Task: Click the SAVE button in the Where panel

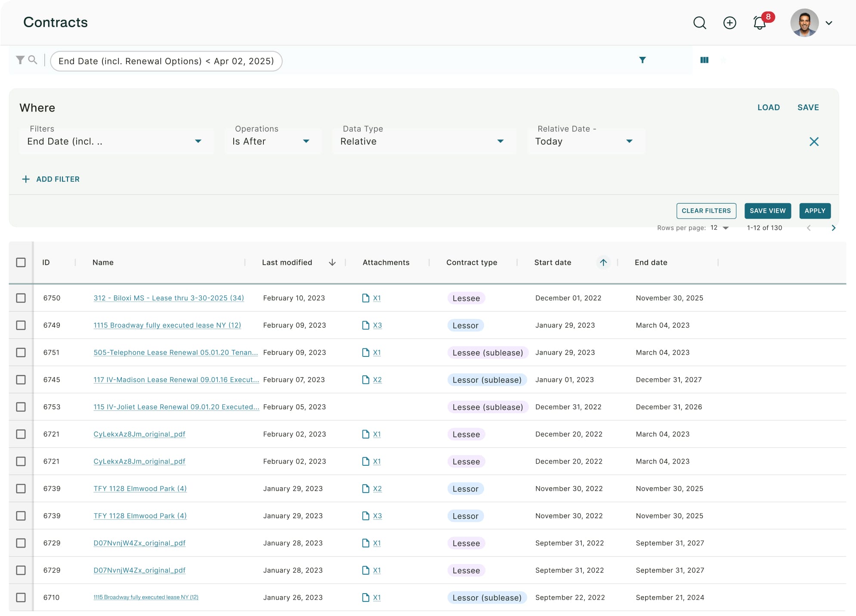Action: coord(808,108)
